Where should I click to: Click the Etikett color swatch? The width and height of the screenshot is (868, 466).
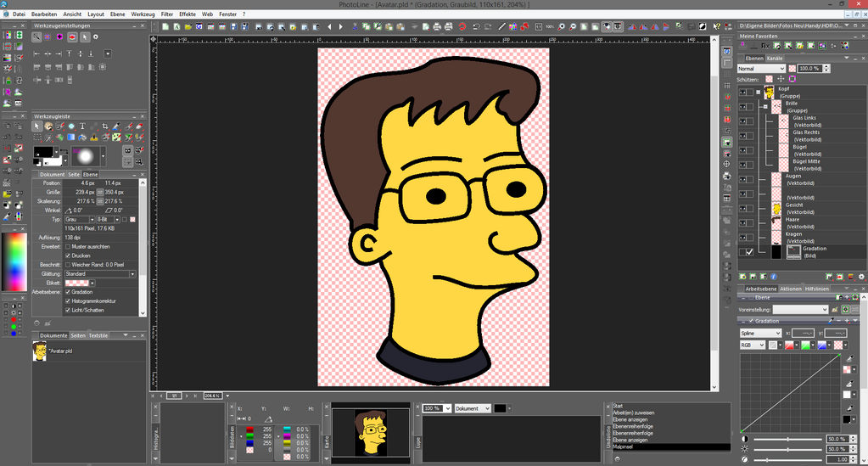77,284
